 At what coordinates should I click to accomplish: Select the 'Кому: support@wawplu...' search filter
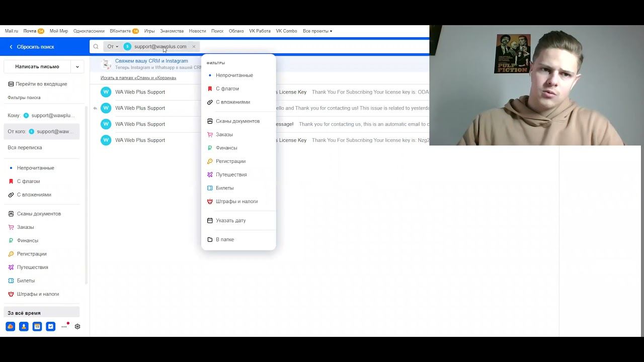[x=42, y=116]
